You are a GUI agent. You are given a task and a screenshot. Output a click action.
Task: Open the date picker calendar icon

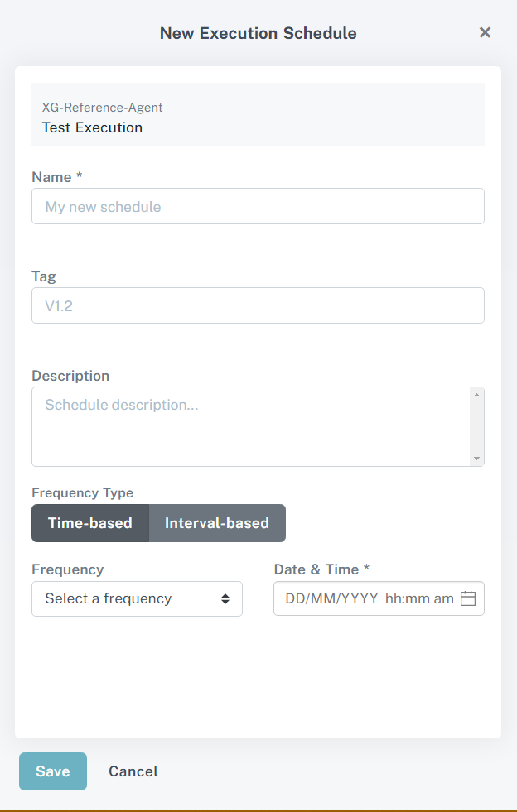(468, 598)
